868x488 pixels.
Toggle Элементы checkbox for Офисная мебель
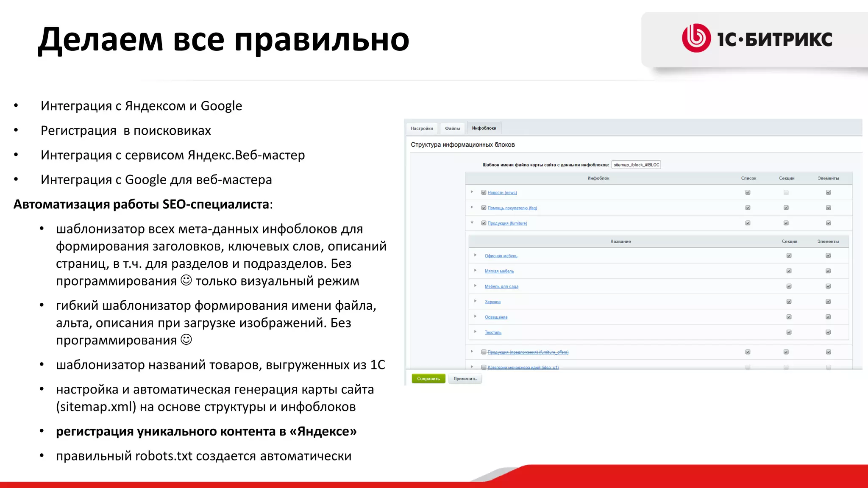pos(828,255)
